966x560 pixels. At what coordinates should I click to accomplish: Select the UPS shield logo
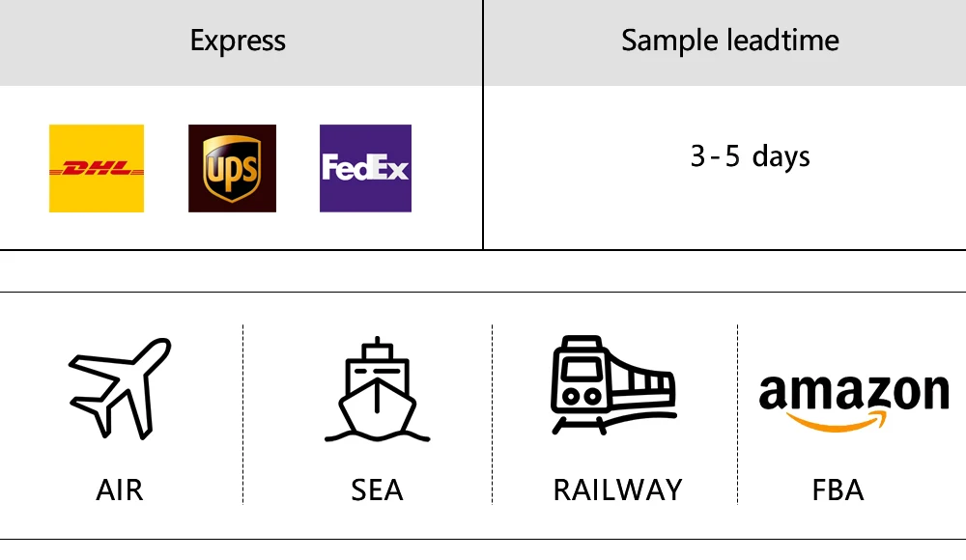coord(232,168)
